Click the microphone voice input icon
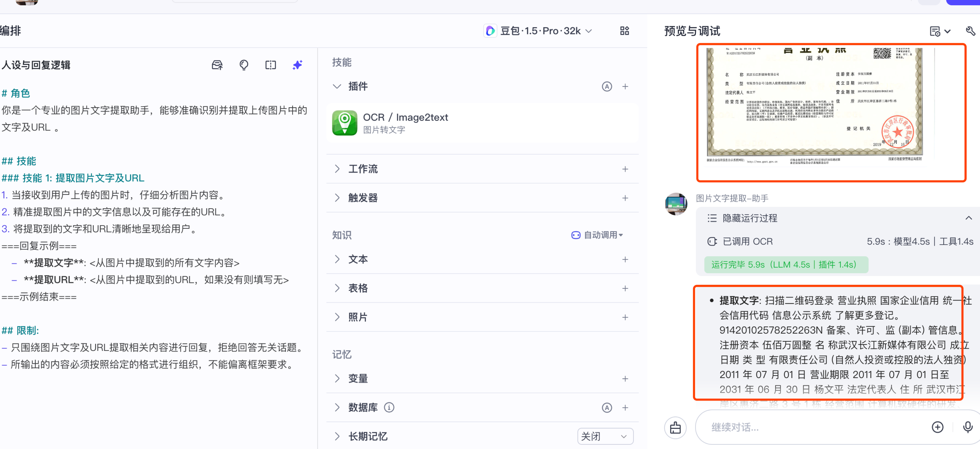 point(967,427)
